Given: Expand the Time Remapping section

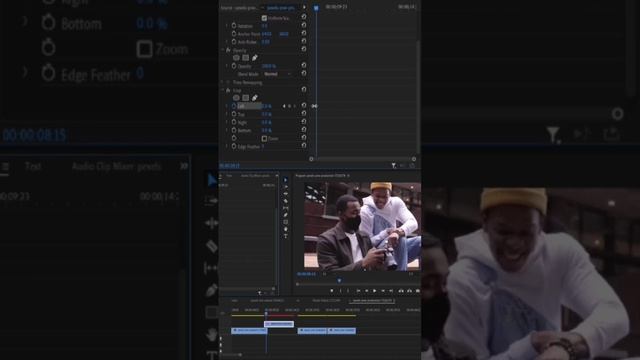Looking at the screenshot, I should 222,82.
